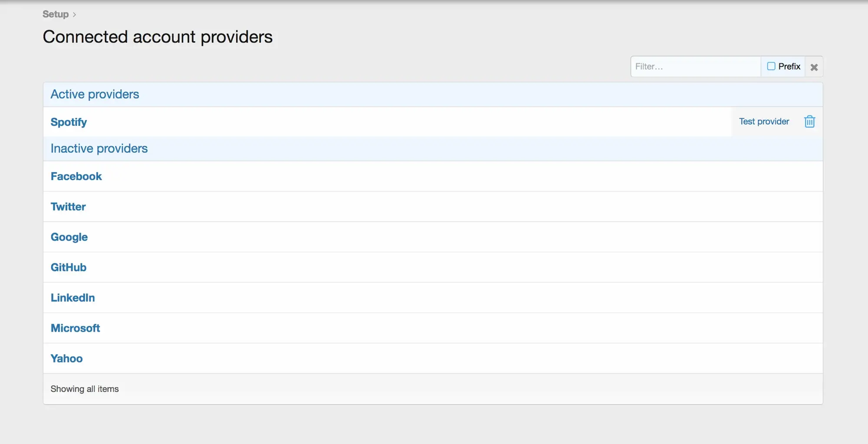This screenshot has width=868, height=444.
Task: Click the Inactive providers section header
Action: [x=99, y=148]
